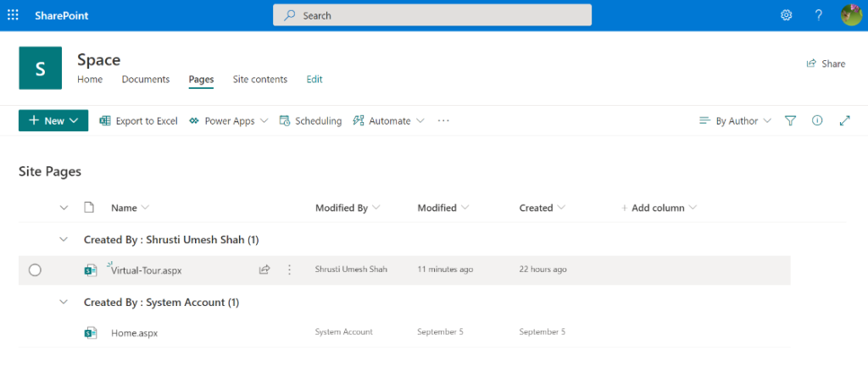Open the Virtual-Tour.aspx page
This screenshot has width=868, height=384.
(146, 270)
